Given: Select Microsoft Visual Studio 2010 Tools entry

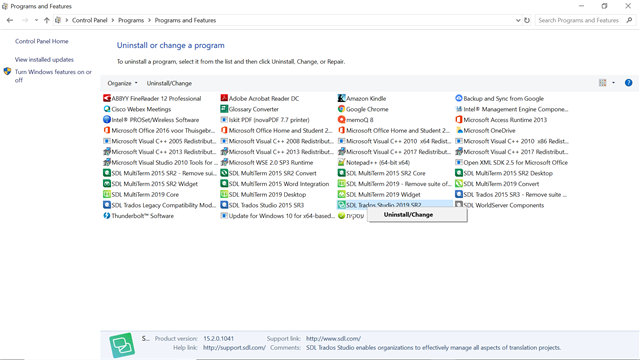Looking at the screenshot, I should (x=160, y=162).
